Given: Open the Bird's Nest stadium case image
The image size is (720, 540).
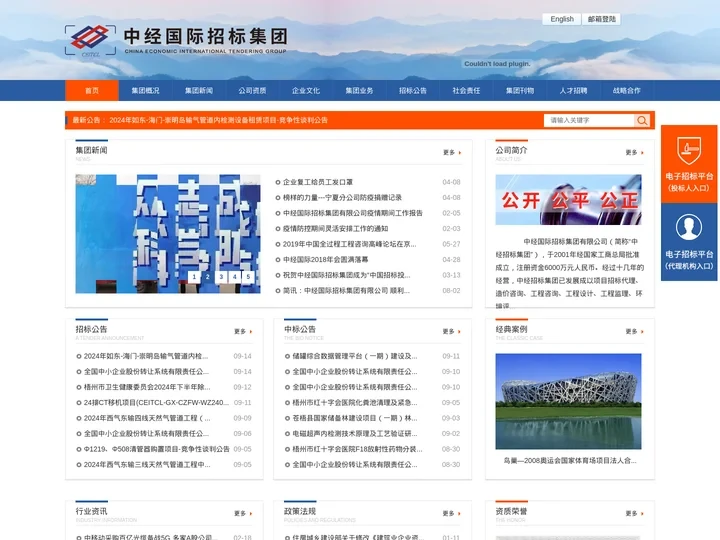Looking at the screenshot, I should (x=568, y=401).
